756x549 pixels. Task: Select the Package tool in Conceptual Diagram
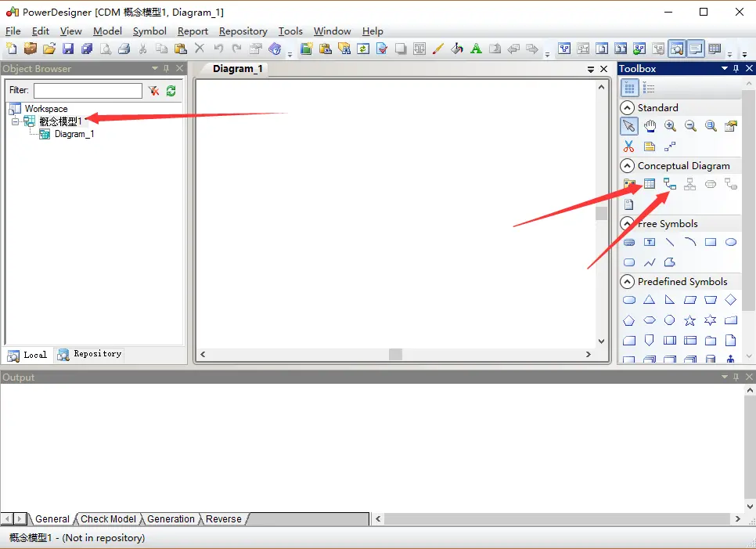click(x=631, y=184)
